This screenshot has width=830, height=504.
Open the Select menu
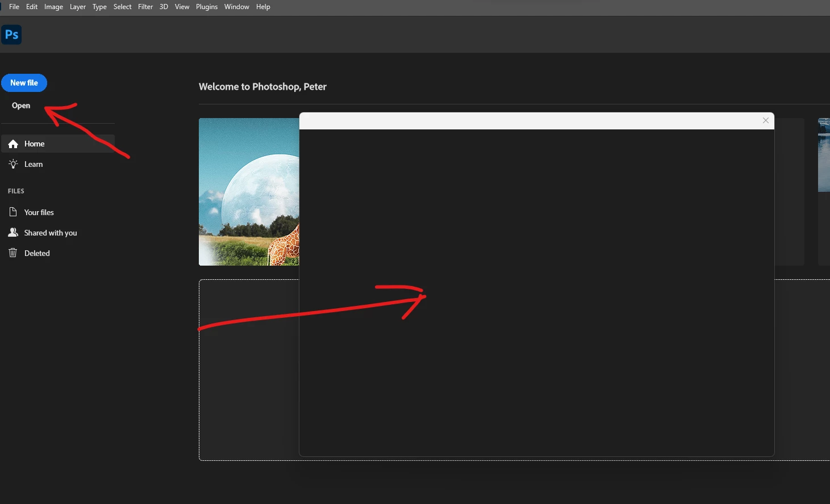coord(122,7)
